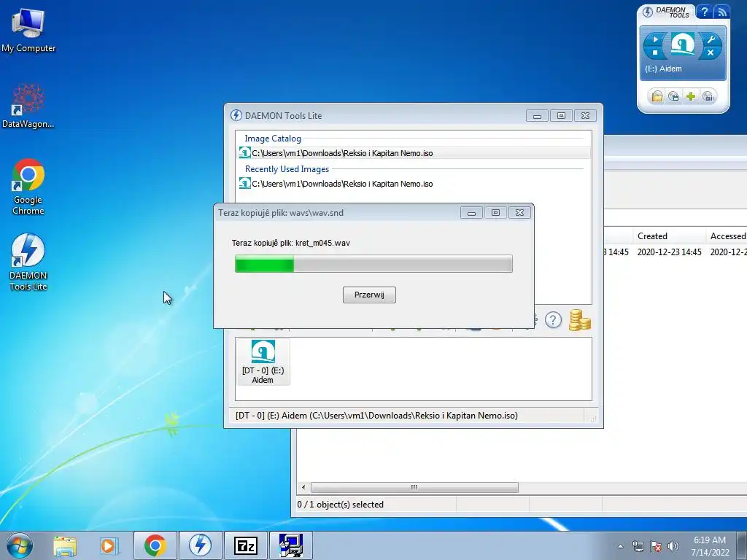Click the scrollbar left arrow in background window
The height and width of the screenshot is (560, 747).
(x=303, y=487)
